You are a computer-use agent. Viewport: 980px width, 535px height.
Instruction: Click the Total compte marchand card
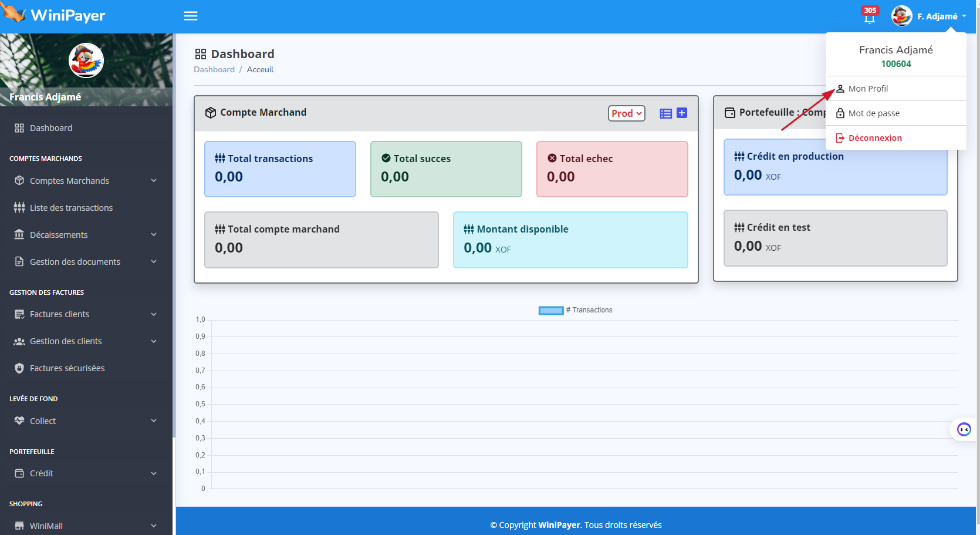(x=322, y=240)
